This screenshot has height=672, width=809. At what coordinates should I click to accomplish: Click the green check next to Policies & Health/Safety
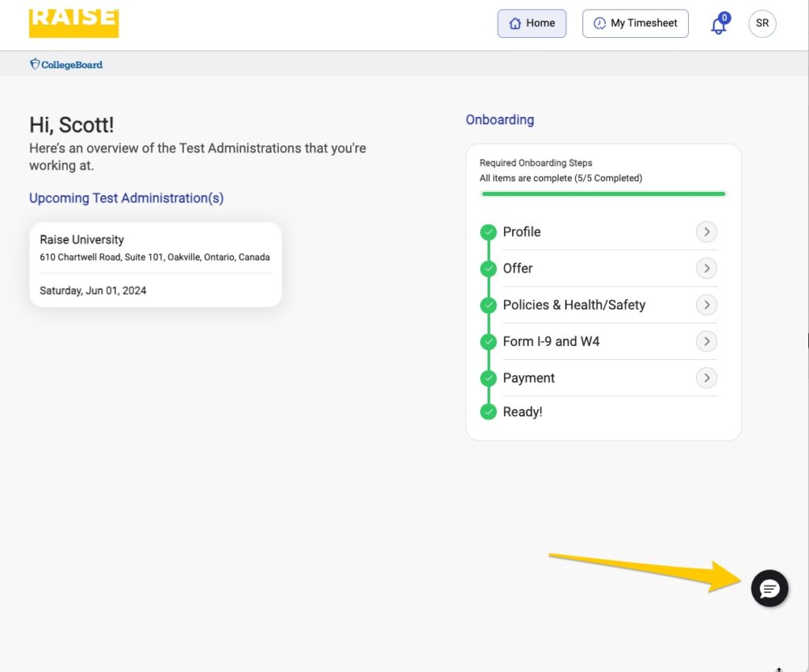[x=488, y=305]
